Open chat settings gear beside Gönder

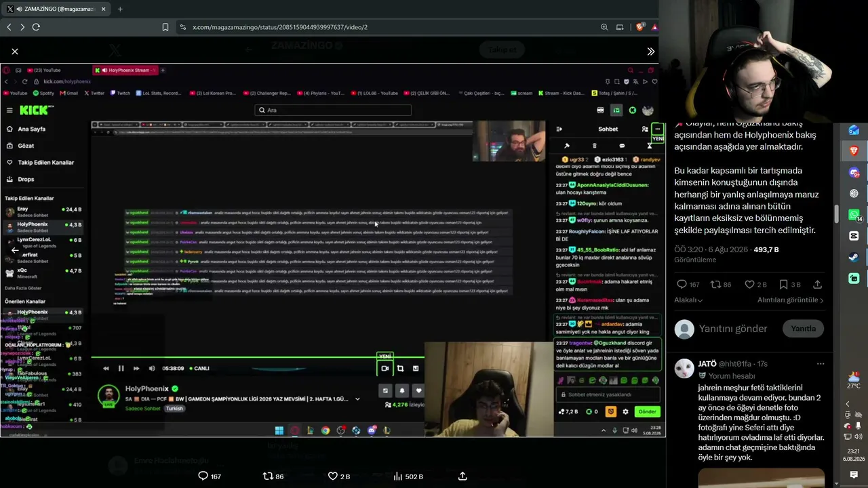pyautogui.click(x=625, y=411)
